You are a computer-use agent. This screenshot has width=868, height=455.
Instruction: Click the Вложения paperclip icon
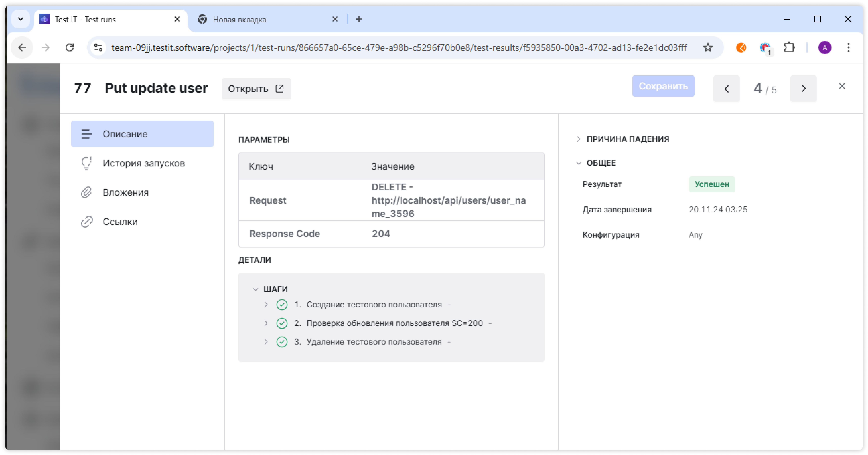[86, 192]
